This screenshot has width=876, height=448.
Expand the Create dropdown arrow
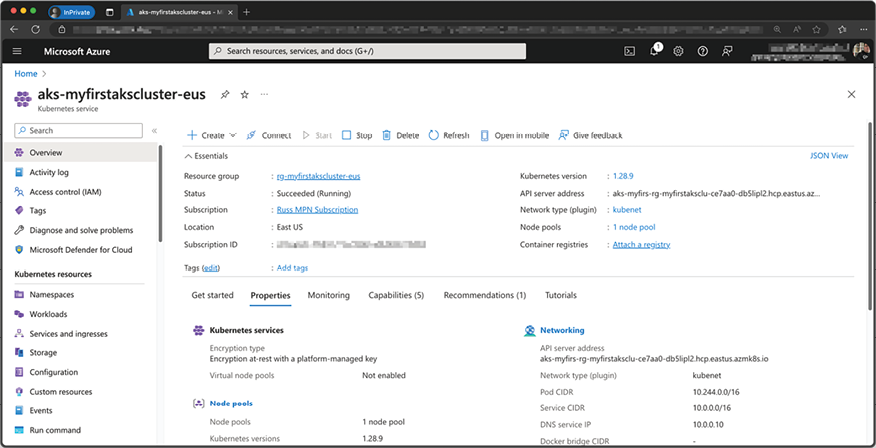click(x=233, y=135)
